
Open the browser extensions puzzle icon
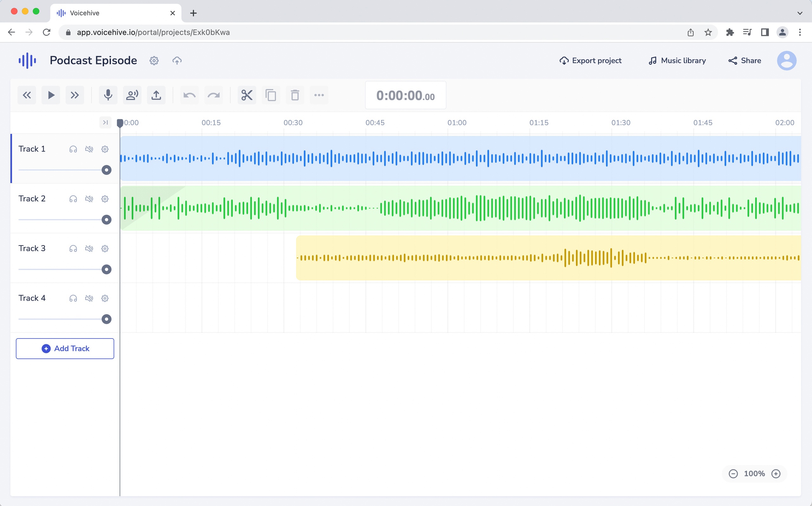[x=730, y=32]
